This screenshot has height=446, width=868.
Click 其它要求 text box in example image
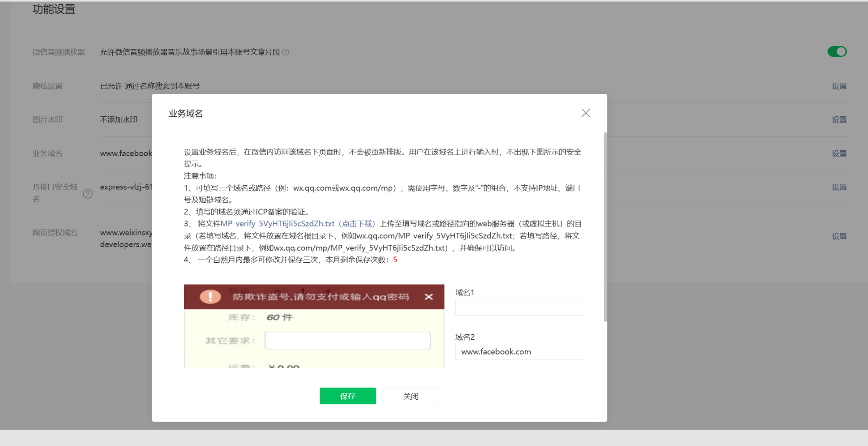[x=348, y=341]
